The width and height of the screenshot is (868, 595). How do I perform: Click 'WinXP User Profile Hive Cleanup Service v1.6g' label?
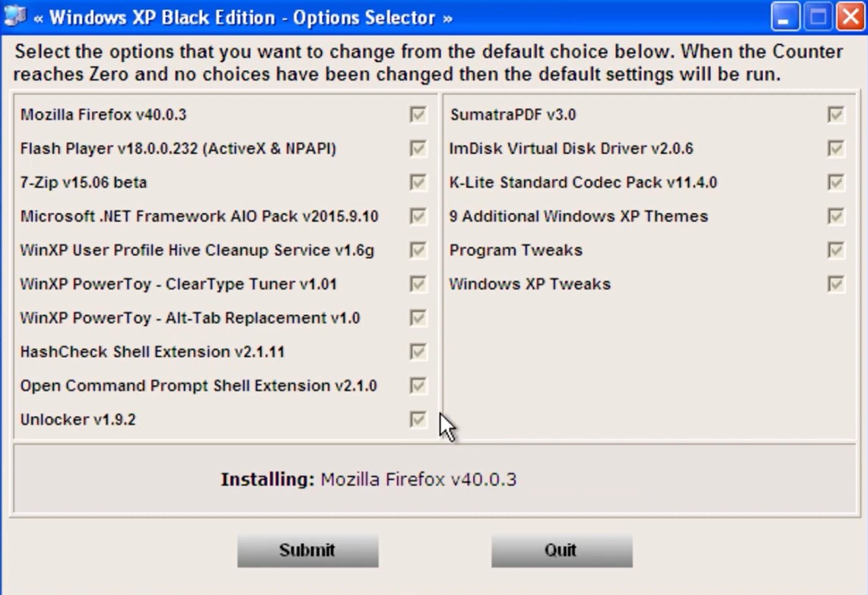point(197,250)
